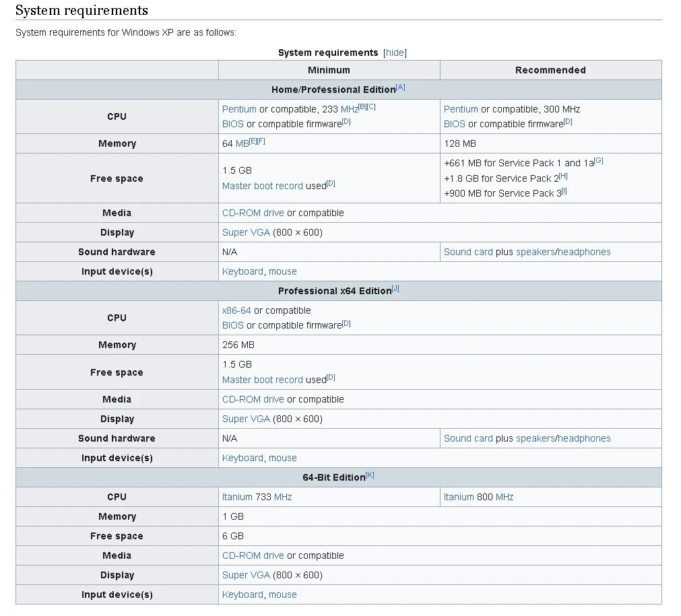Open Super VGA link under Home/Professional Edition
Viewport: 681px width, 616px height.
246,232
